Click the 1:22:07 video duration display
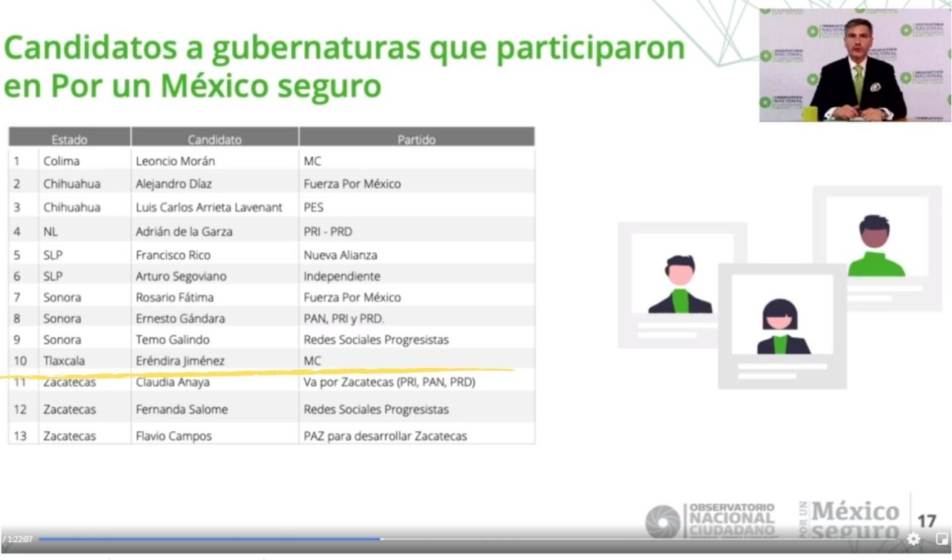The width and height of the screenshot is (952, 560). coord(18,539)
